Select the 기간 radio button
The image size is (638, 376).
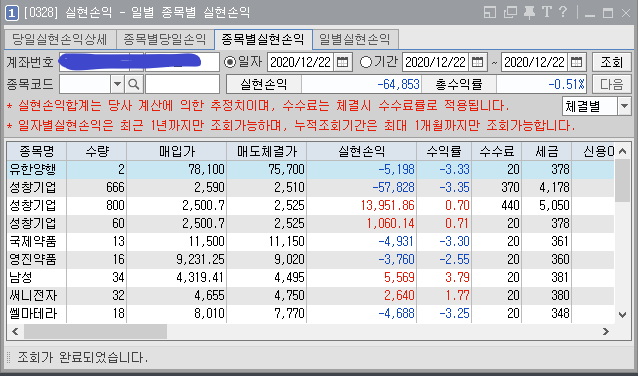tap(366, 62)
